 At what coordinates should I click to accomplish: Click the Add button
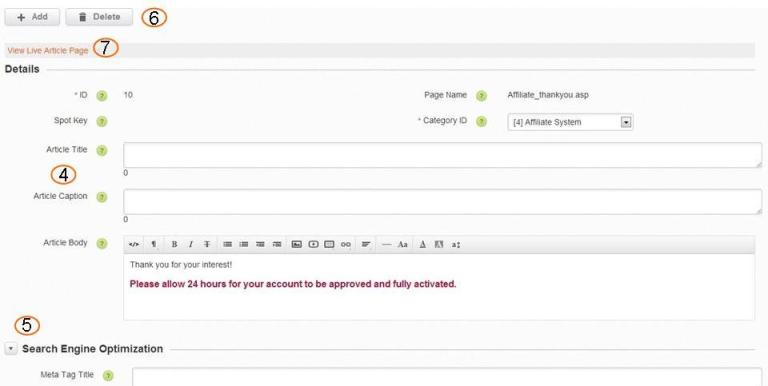32,17
